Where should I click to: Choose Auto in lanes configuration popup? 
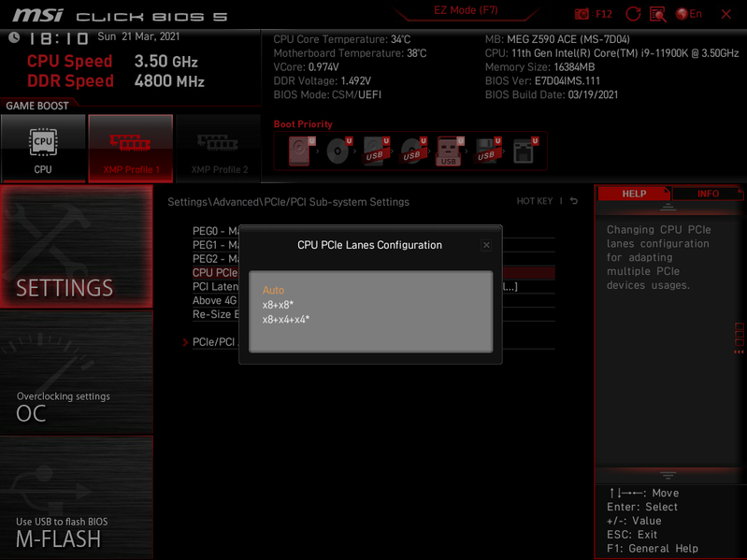(x=273, y=290)
